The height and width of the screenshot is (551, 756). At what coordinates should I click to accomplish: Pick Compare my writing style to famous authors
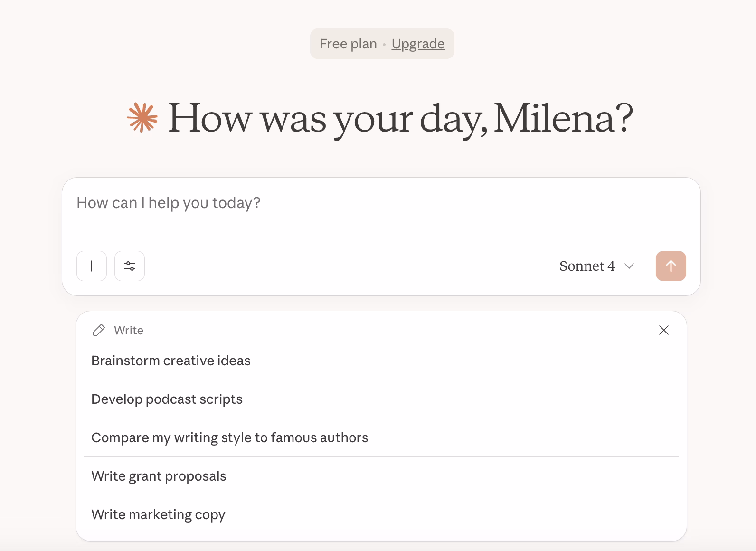pyautogui.click(x=229, y=437)
